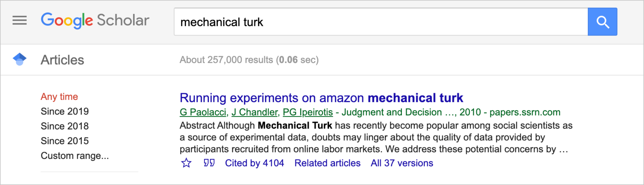This screenshot has height=185, width=644.
Task: Open citation formats via the quote icon
Action: pos(209,163)
